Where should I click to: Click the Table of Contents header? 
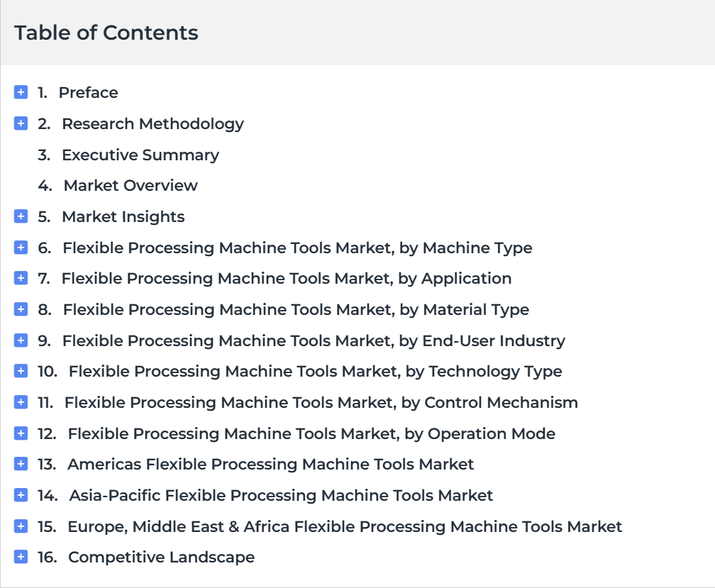[106, 33]
